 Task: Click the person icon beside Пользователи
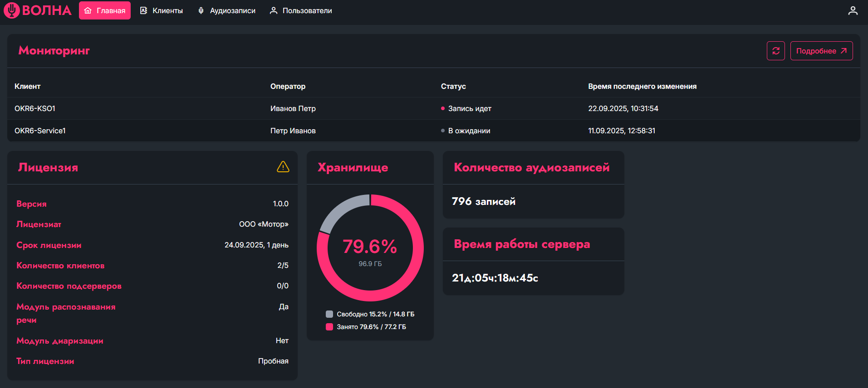point(274,11)
